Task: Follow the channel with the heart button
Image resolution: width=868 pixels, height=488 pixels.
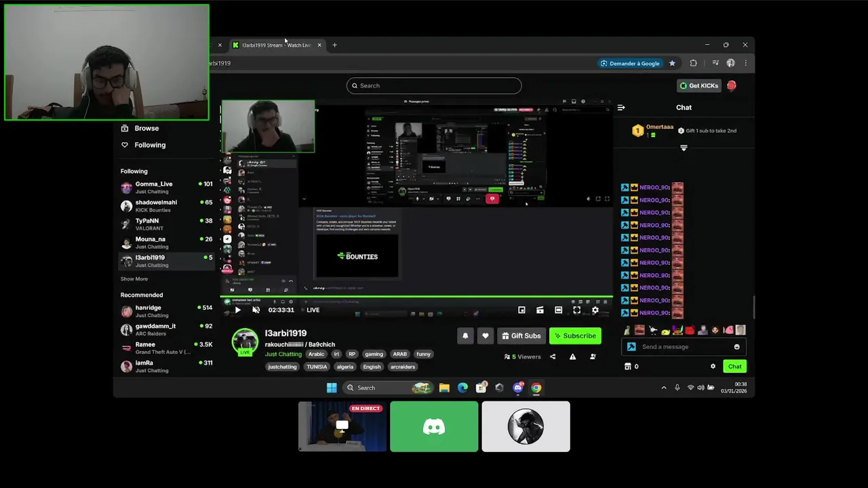Action: click(485, 335)
